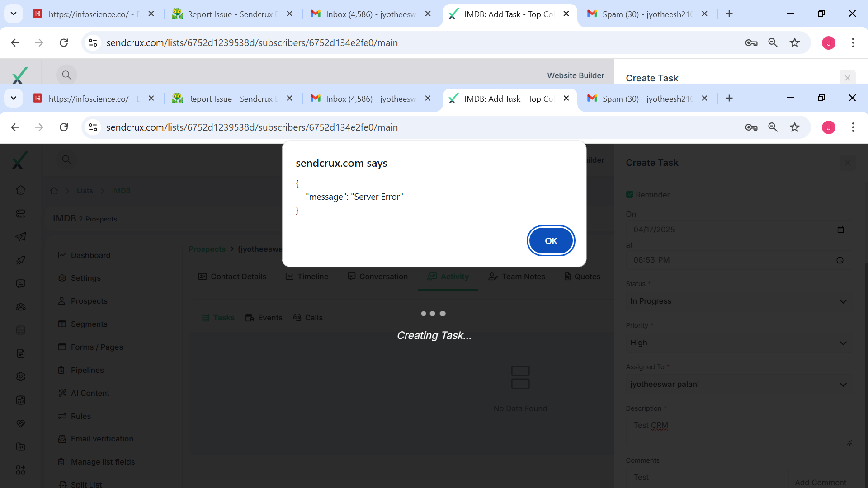
Task: Open the reminder time clock picker
Action: pyautogui.click(x=840, y=260)
